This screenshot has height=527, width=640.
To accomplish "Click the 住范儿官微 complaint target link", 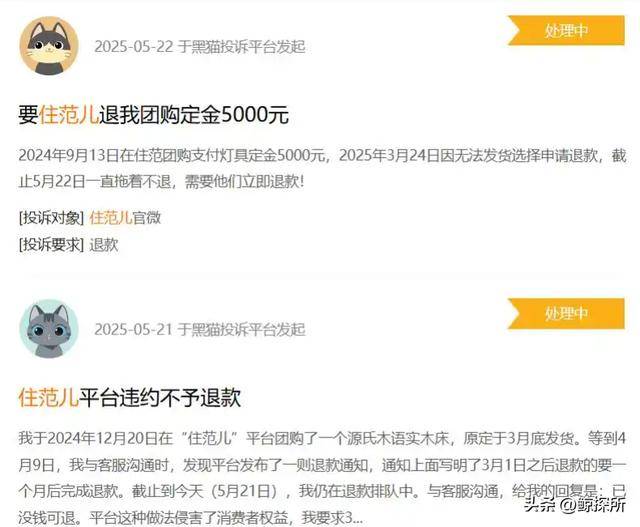I will [x=125, y=218].
